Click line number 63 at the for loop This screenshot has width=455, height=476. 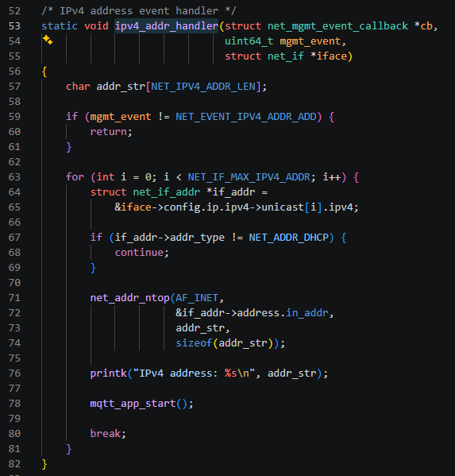14,177
